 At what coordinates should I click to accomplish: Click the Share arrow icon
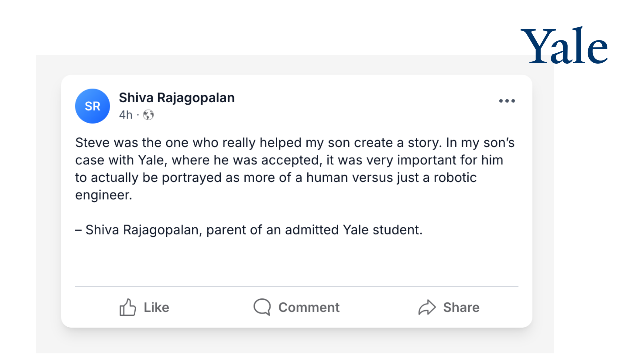427,307
